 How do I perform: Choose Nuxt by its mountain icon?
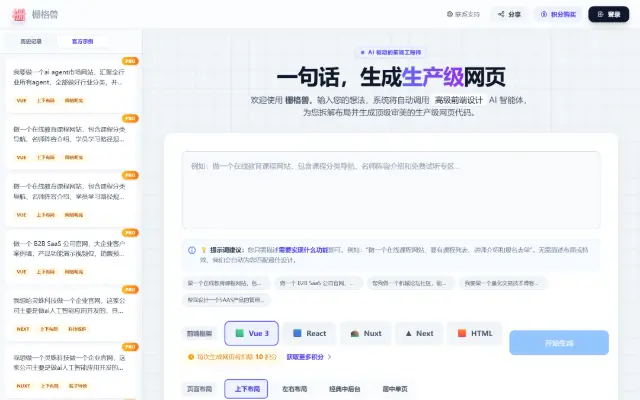[355, 333]
